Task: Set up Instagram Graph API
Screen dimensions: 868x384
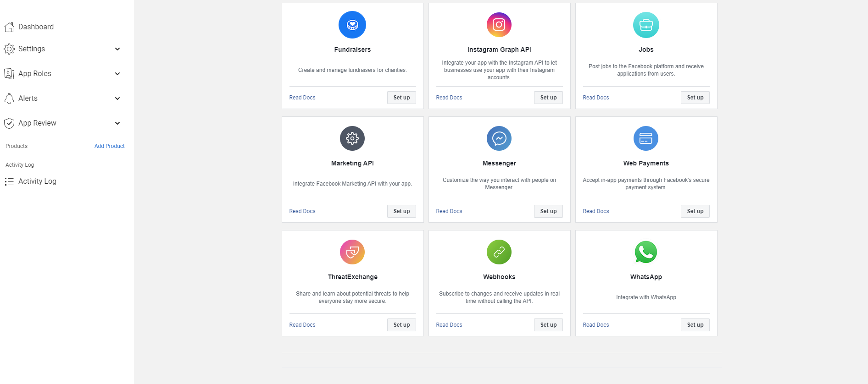Action: point(548,98)
